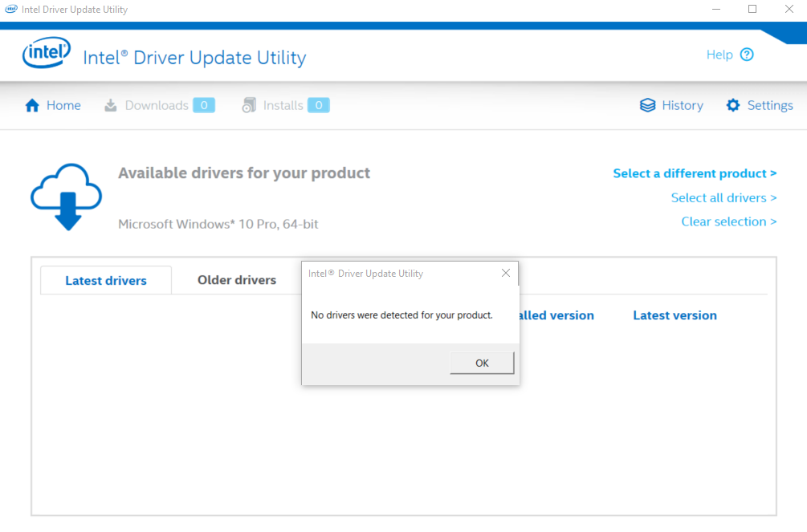This screenshot has width=807, height=532.
Task: Switch to the Latest drivers tab
Action: pos(106,280)
